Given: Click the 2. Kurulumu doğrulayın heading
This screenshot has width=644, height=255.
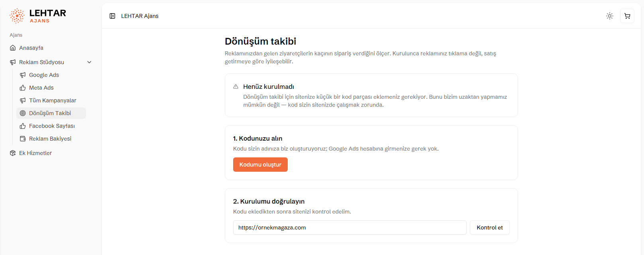Looking at the screenshot, I should point(269,201).
